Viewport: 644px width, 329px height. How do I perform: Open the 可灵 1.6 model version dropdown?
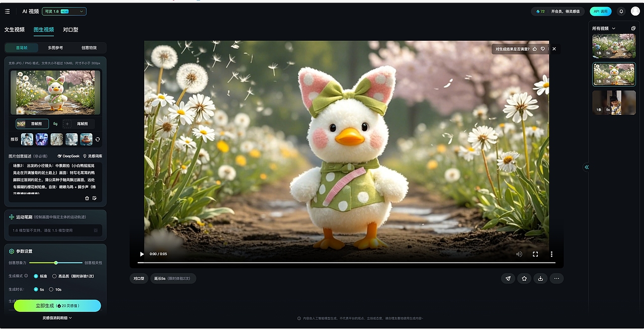(64, 11)
